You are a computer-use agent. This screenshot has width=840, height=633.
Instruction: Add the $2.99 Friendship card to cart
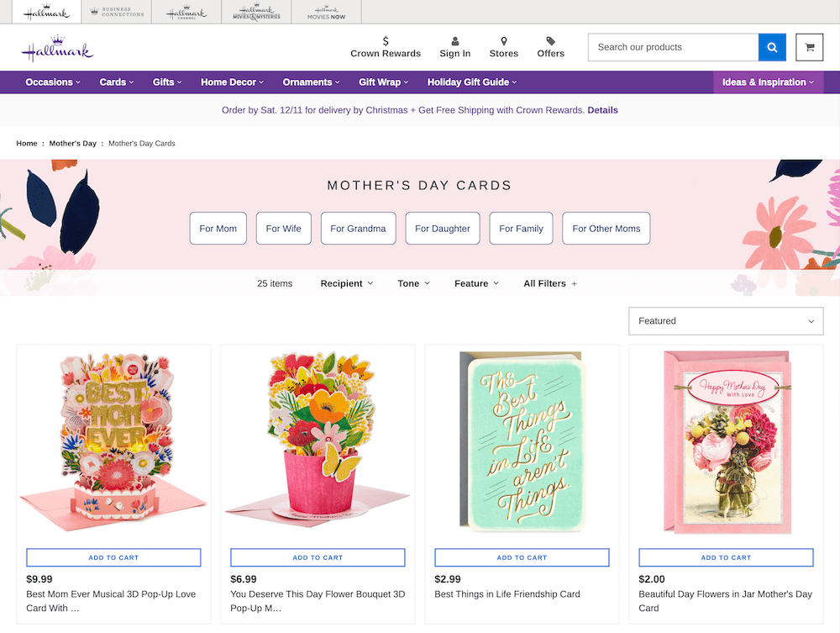[522, 557]
